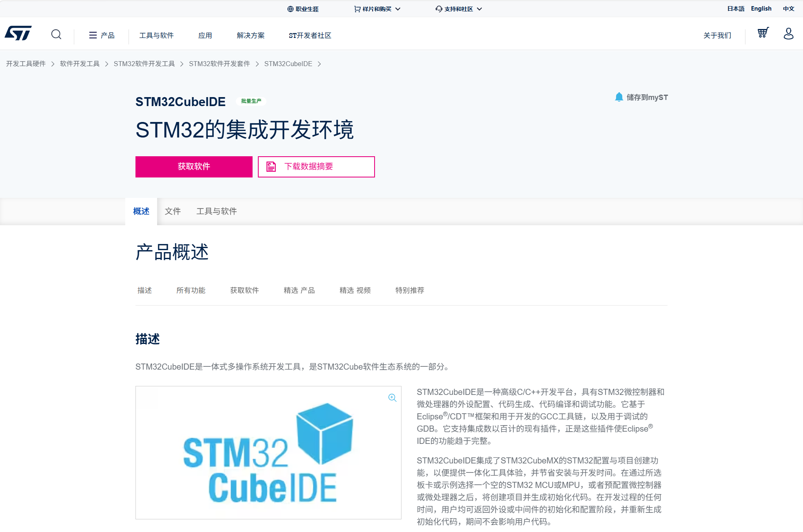Click chevron after 软件开发工具 breadcrumb
Screen dimensions: 803x532
tap(106, 64)
